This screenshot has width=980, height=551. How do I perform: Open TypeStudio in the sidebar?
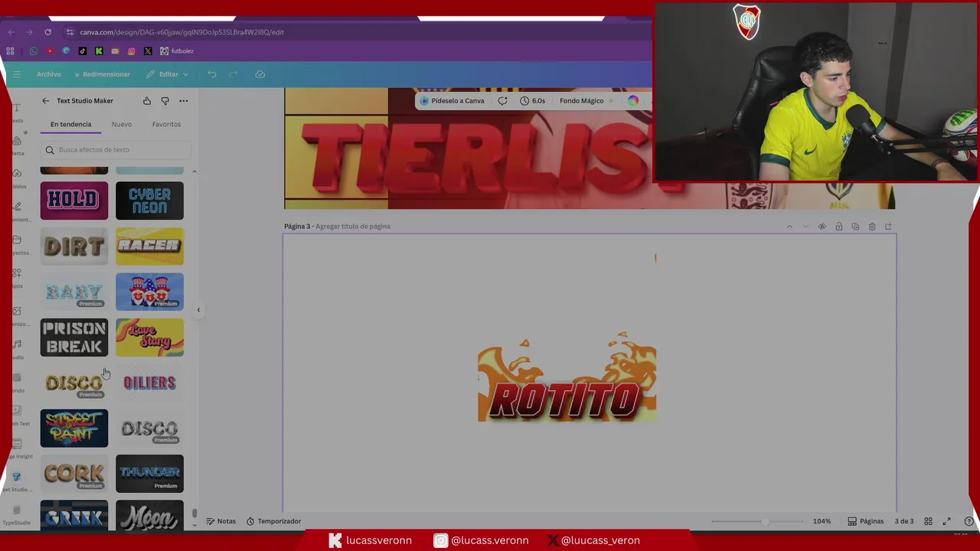(16, 515)
